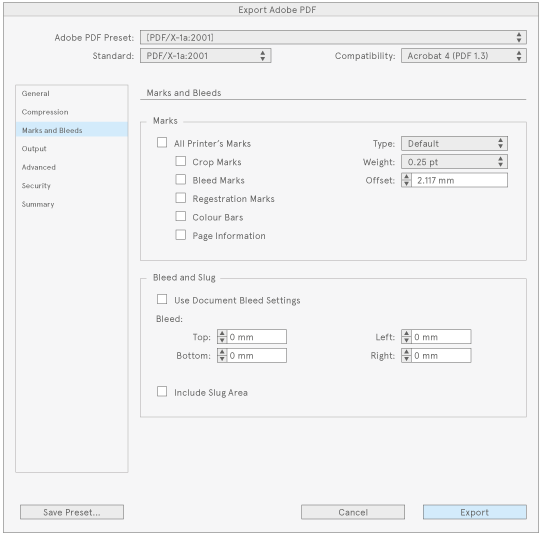The height and width of the screenshot is (535, 540).
Task: Click the Right bleed value field
Action: pos(441,356)
